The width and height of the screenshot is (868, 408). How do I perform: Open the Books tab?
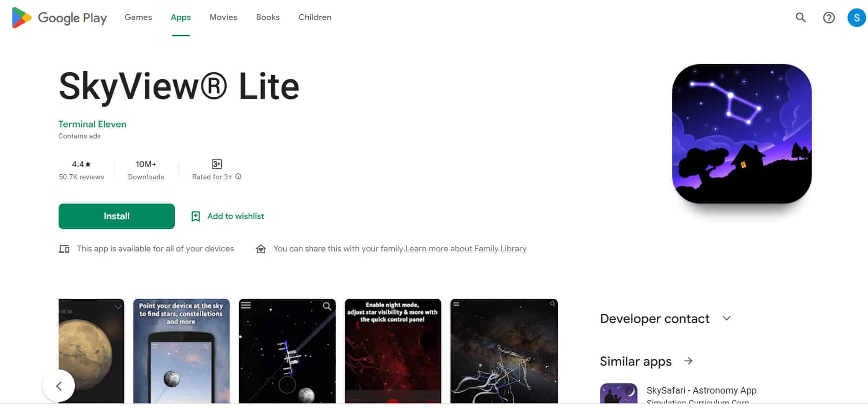click(x=268, y=17)
